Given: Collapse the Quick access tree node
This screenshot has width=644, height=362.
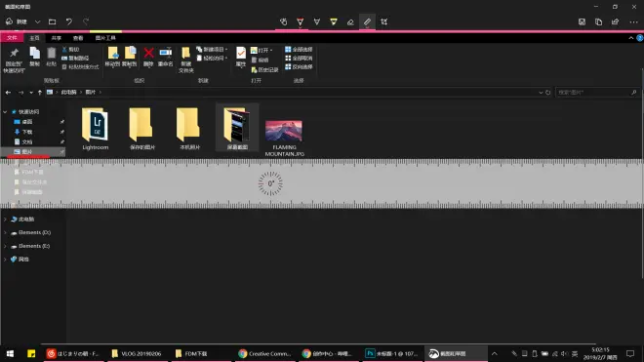Looking at the screenshot, I should (5, 112).
